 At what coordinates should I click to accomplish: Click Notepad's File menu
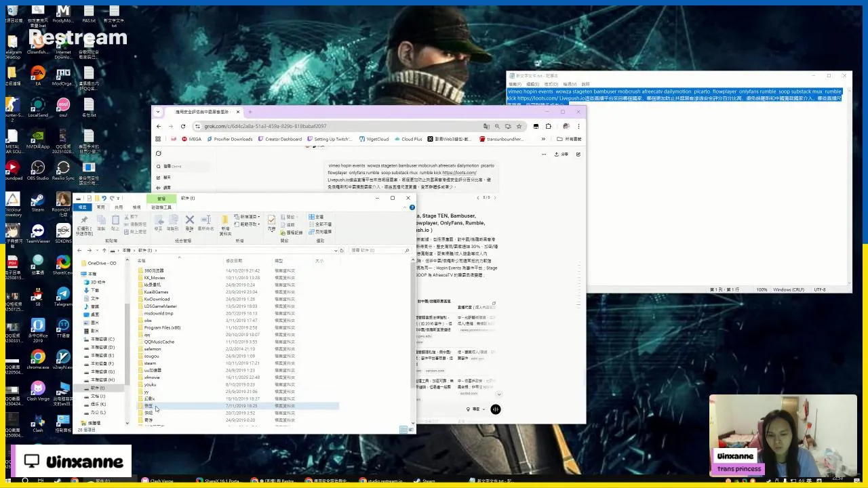point(514,84)
